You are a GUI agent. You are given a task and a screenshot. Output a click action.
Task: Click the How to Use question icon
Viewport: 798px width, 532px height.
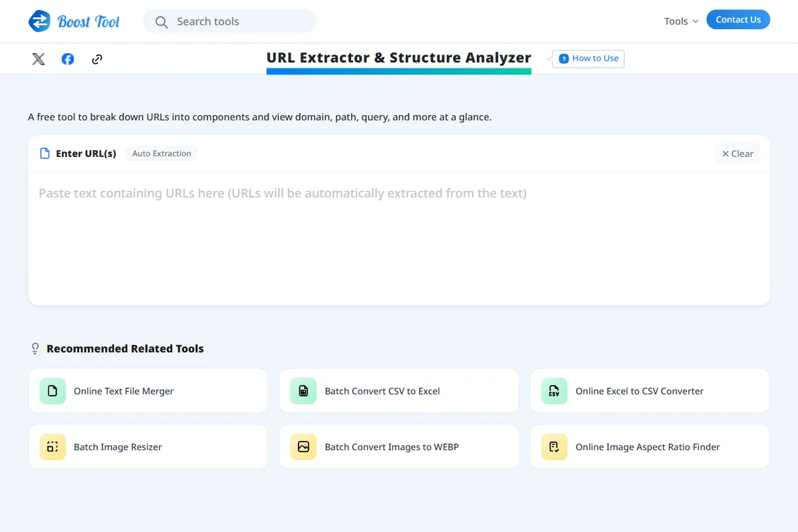(x=564, y=59)
